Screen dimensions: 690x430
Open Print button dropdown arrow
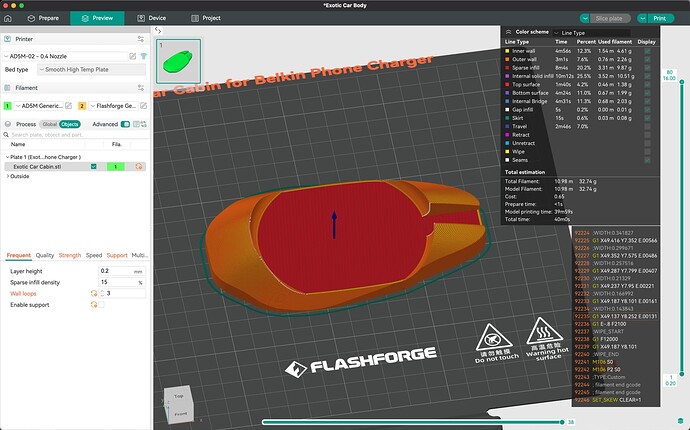pyautogui.click(x=642, y=18)
